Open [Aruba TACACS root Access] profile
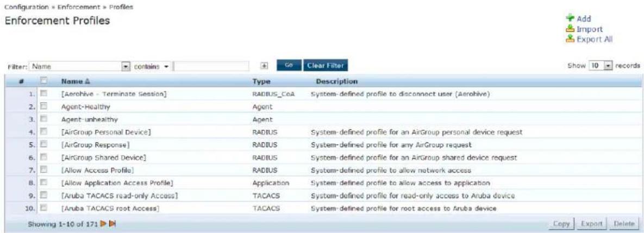 coord(110,209)
